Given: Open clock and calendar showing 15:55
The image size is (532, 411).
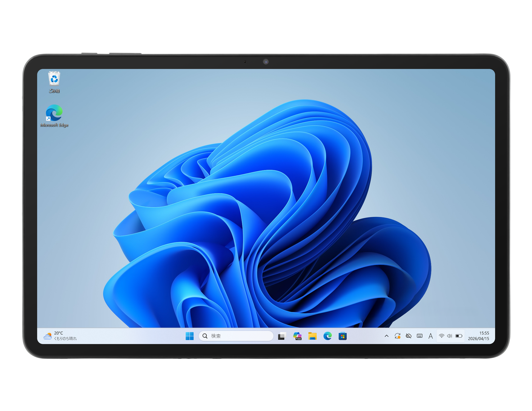Looking at the screenshot, I should (478, 336).
